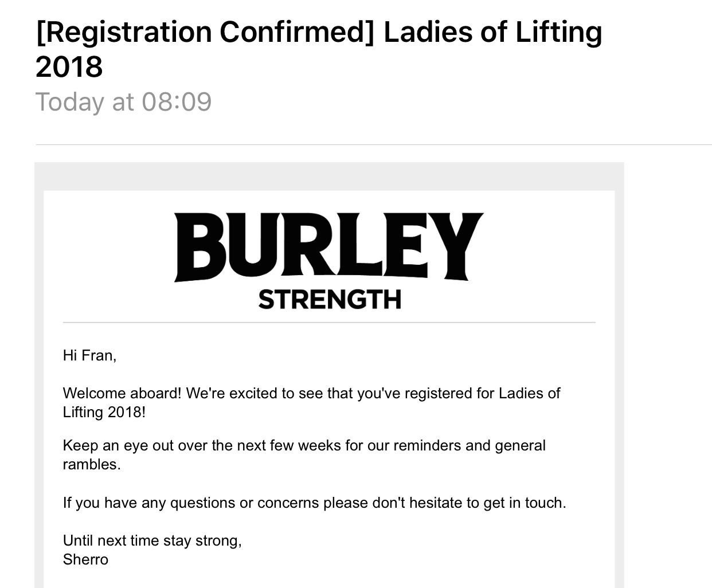Click the 'Sherro' signature
Viewport: 712px width, 588px height.
(x=85, y=559)
